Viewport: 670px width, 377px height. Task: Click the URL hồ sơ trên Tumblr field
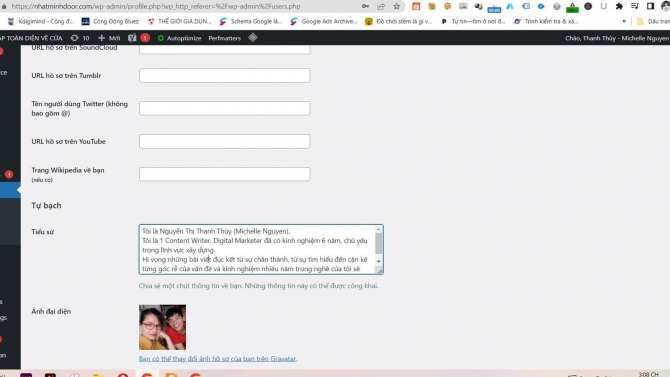[224, 75]
